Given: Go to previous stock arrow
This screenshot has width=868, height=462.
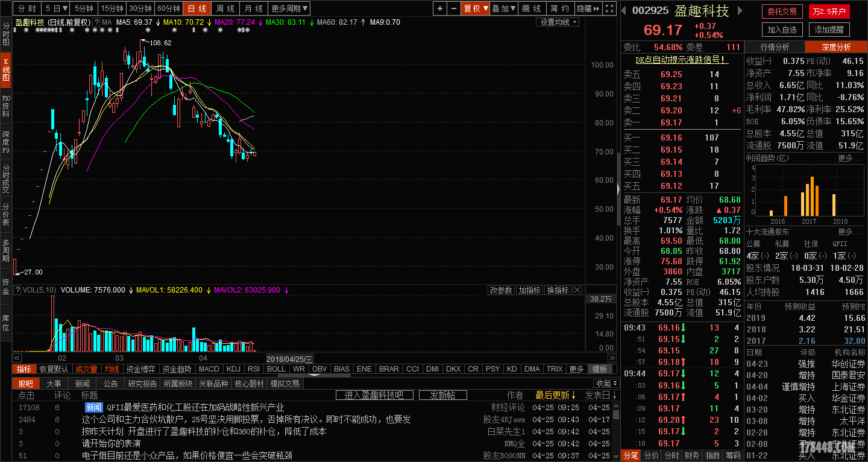Looking at the screenshot, I should pos(624,10).
